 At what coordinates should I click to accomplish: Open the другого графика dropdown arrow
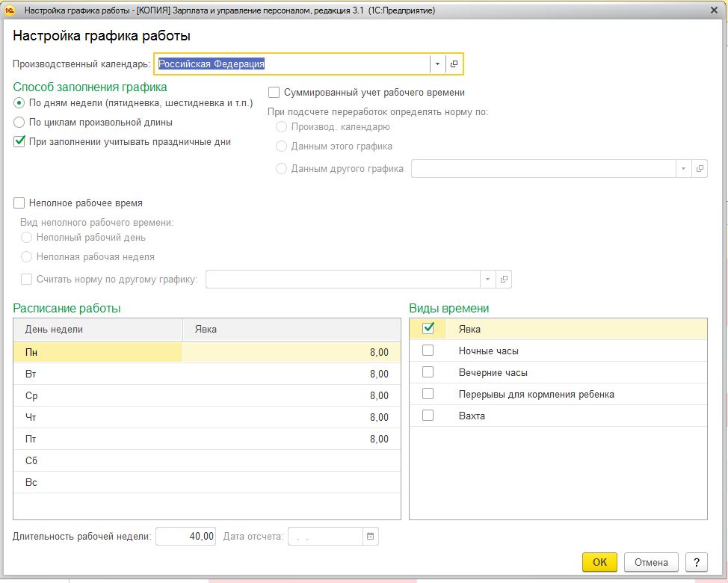click(683, 168)
